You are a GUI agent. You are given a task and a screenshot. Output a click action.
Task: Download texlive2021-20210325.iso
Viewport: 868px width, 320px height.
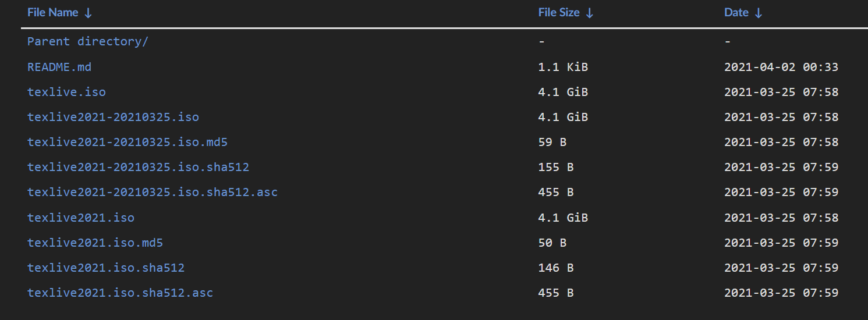coord(113,117)
